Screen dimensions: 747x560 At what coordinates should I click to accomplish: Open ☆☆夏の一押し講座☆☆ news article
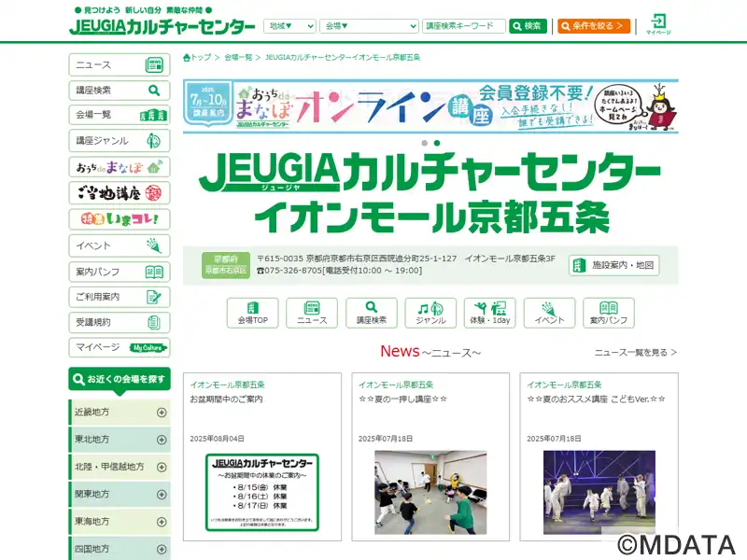pyautogui.click(x=403, y=399)
